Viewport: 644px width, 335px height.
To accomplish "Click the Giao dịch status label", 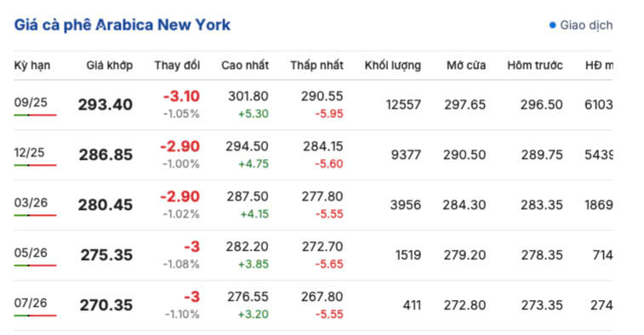I will (585, 26).
